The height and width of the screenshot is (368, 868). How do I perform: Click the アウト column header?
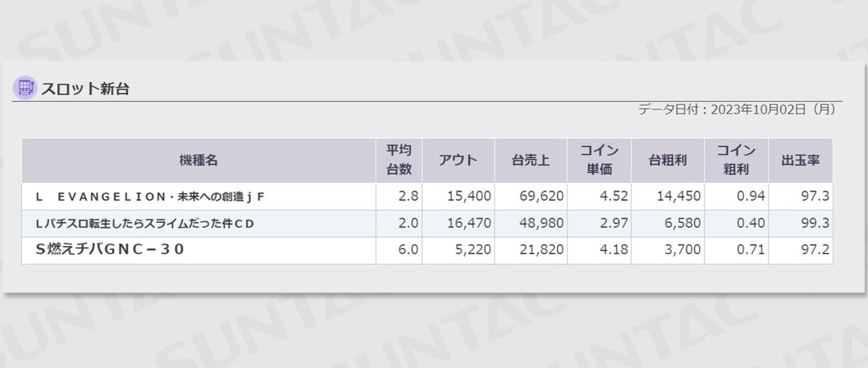pos(458,161)
